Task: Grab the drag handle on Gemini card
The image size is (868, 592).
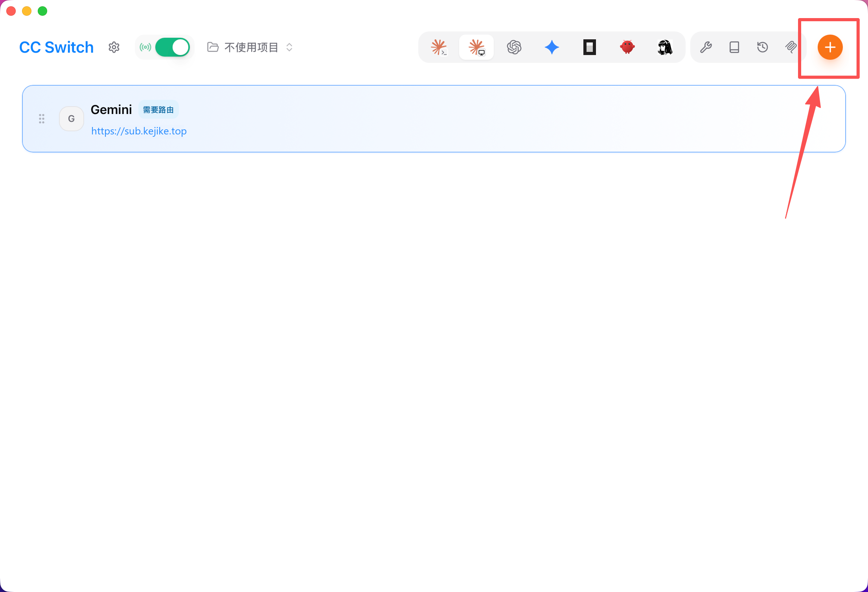Action: coord(42,119)
